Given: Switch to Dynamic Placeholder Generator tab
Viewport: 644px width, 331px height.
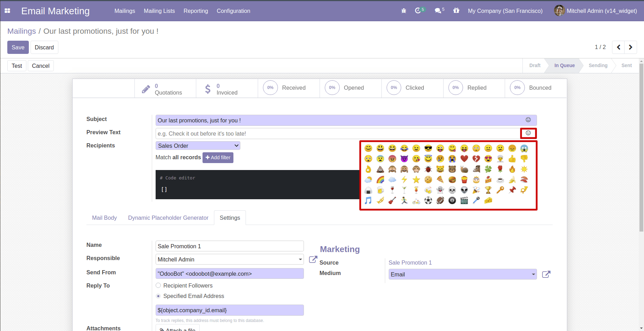Looking at the screenshot, I should tap(168, 218).
